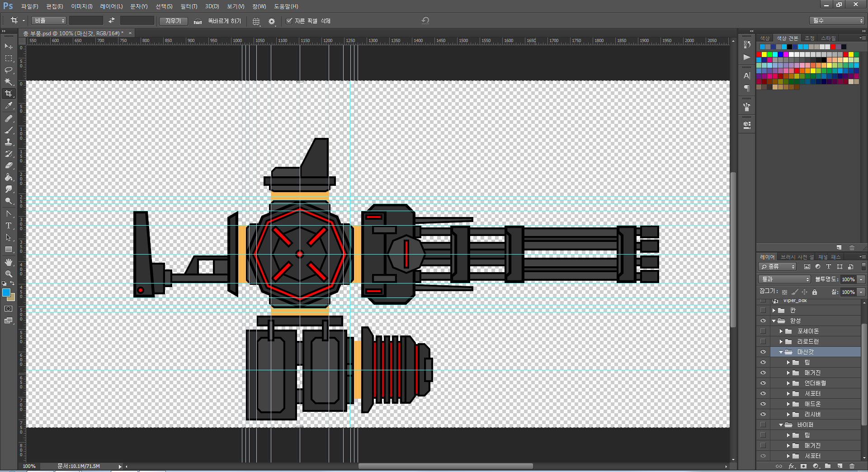This screenshot has width=868, height=472.
Task: Collapse the 마신갓 group
Action: coord(781,352)
